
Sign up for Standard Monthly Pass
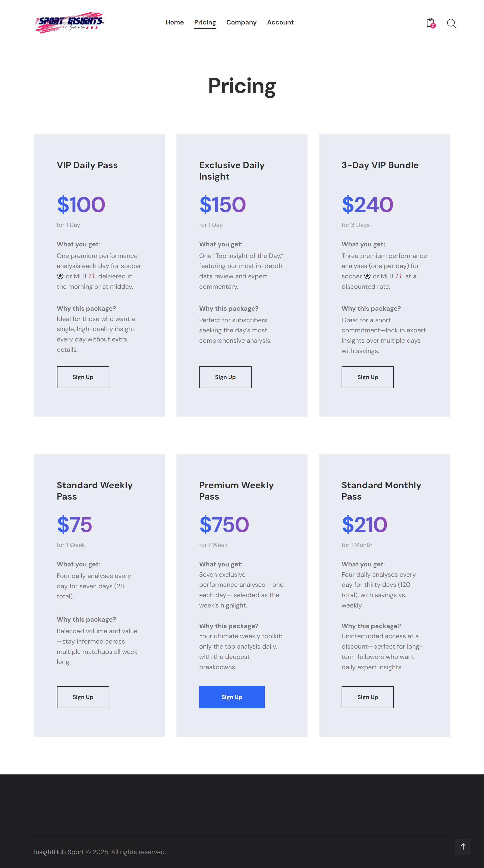pyautogui.click(x=368, y=697)
